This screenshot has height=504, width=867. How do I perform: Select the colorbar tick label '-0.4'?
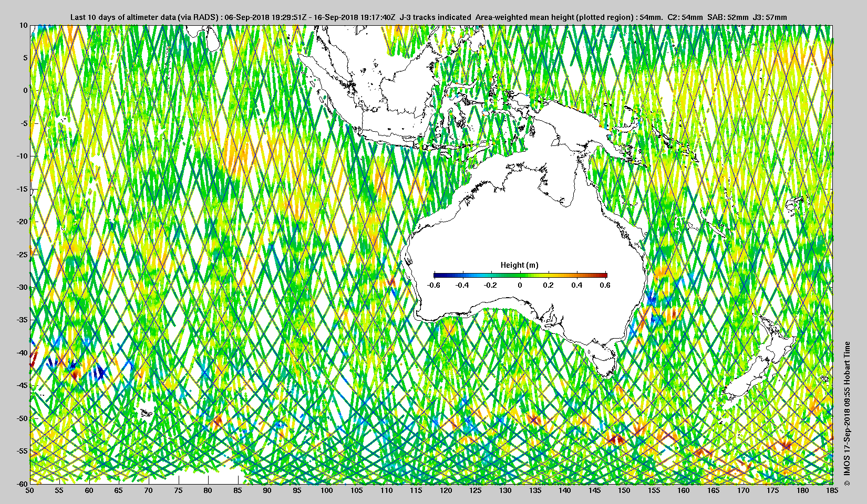pos(462,285)
